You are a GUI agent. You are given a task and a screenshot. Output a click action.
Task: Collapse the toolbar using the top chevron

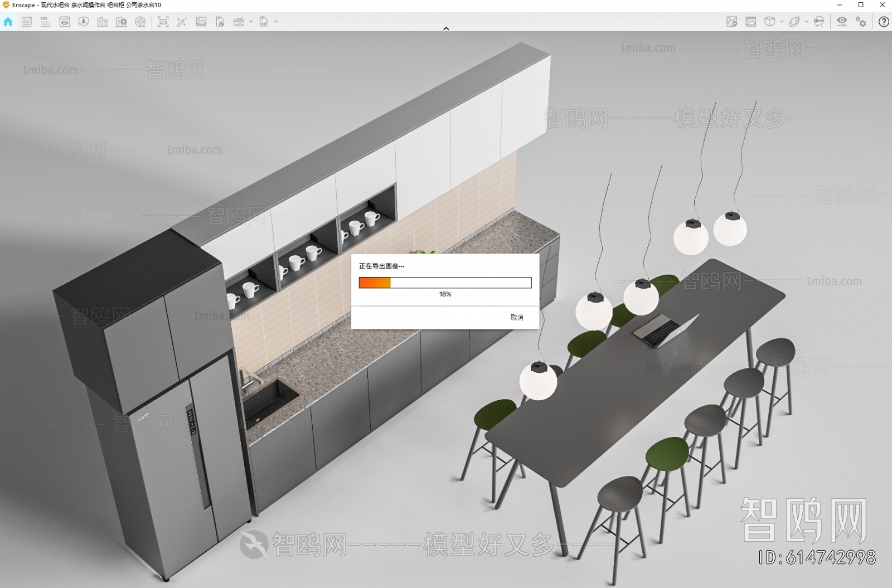tap(446, 28)
